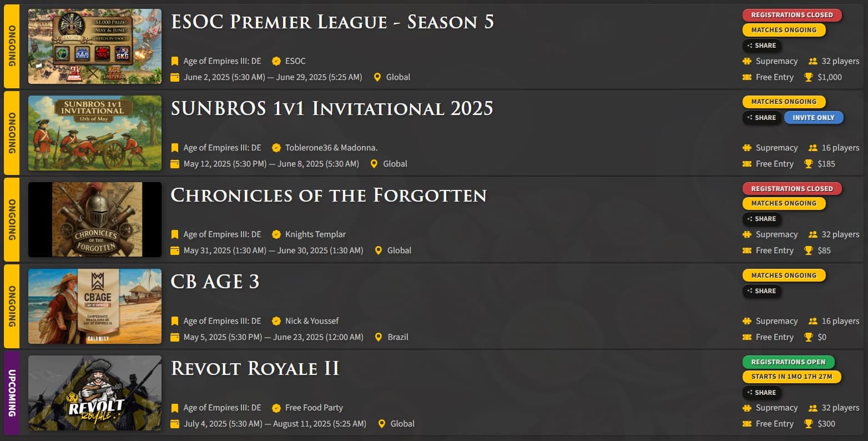Image resolution: width=868 pixels, height=441 pixels.
Task: Click trophy icon beside $185 prize
Action: pyautogui.click(x=809, y=164)
